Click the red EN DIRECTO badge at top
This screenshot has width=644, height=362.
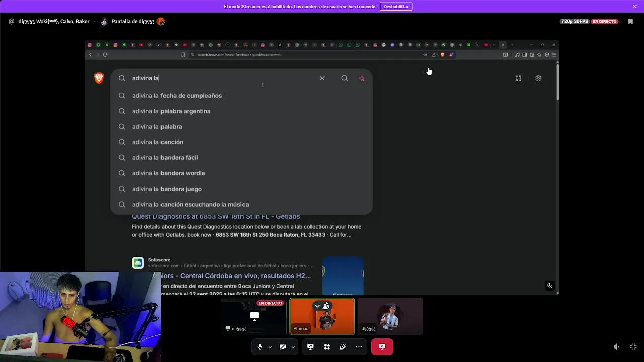pos(604,22)
